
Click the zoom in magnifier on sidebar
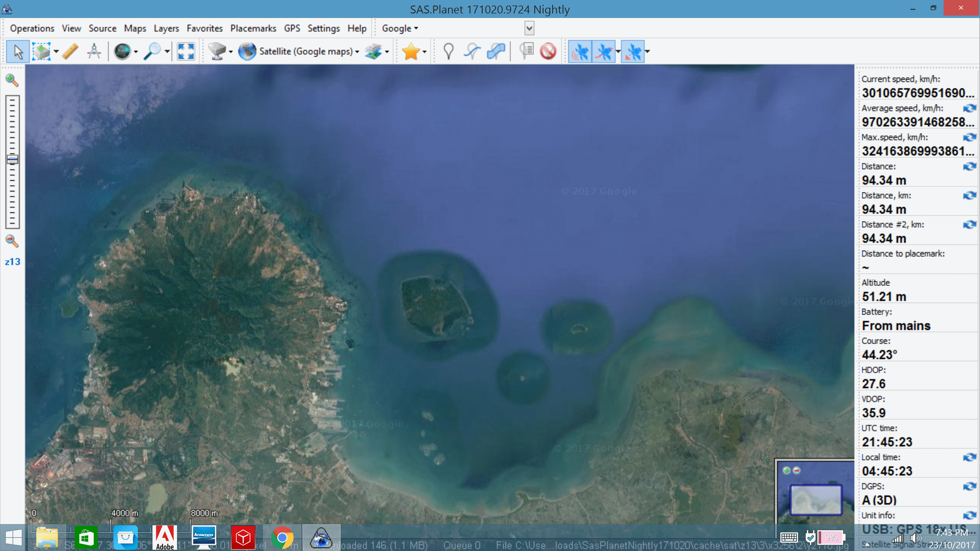pos(12,80)
